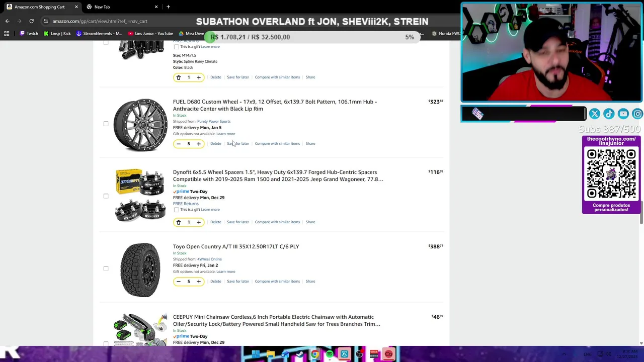
Task: Open the StreamElements bookmark
Action: point(99,34)
